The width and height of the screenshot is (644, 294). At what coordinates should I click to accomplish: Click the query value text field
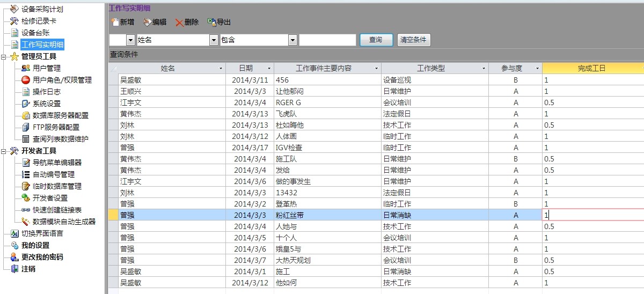(327, 40)
